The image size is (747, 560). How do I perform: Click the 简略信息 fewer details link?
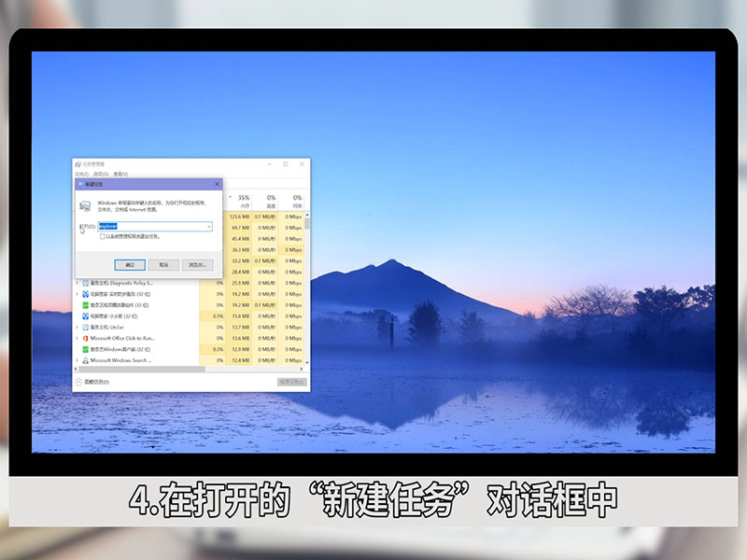[97, 382]
